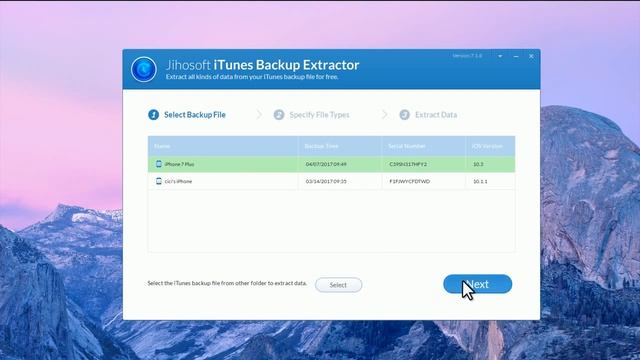Go to Specify File Types step

319,115
